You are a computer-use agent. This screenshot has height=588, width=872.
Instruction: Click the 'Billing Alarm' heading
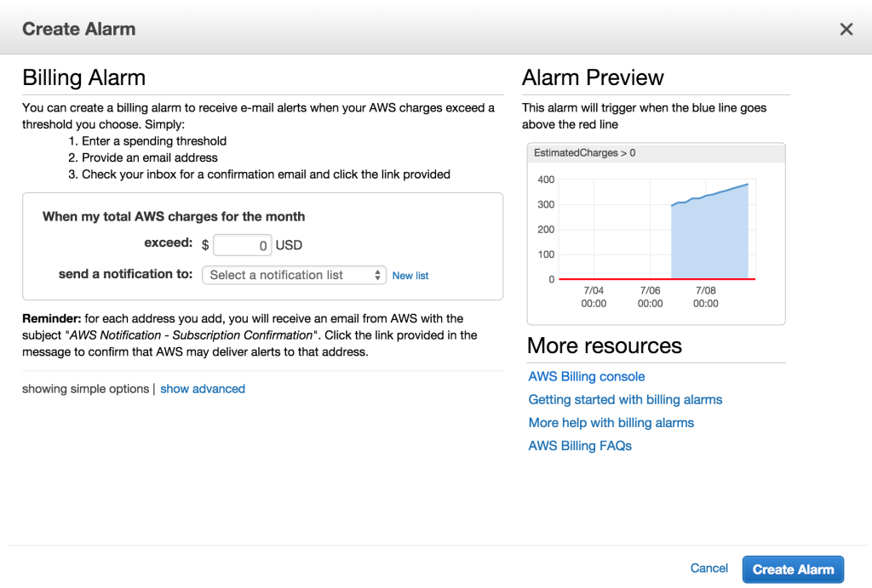click(84, 77)
